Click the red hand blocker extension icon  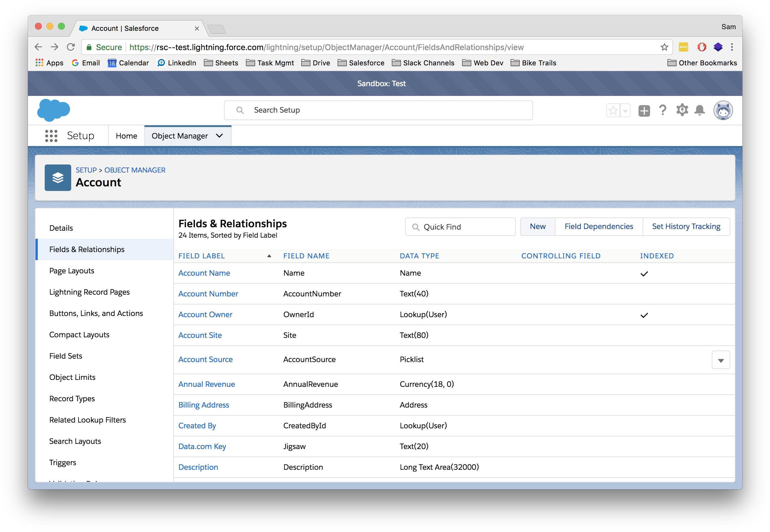coord(702,47)
